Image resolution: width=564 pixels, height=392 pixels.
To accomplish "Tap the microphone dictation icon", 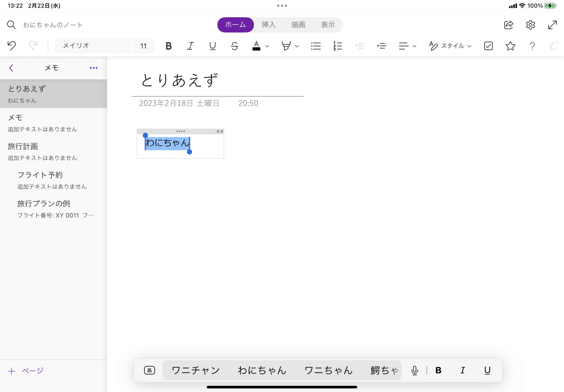I will 415,370.
